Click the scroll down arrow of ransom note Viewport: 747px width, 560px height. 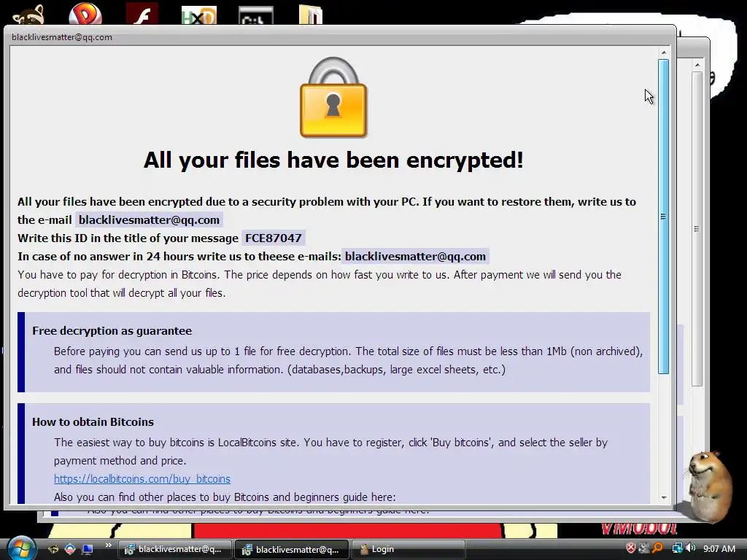[664, 497]
